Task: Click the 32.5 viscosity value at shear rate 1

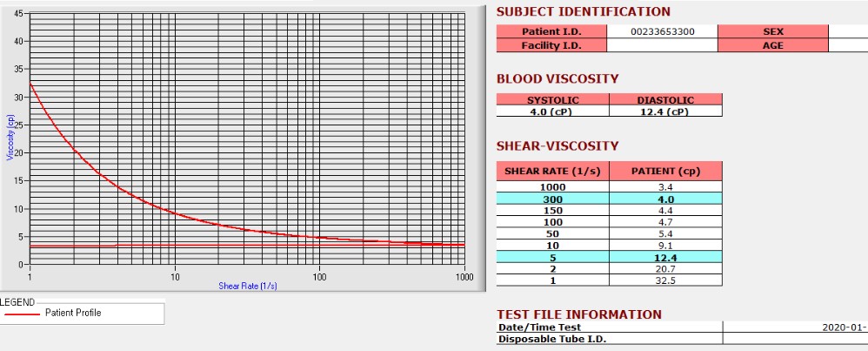Action: click(665, 280)
